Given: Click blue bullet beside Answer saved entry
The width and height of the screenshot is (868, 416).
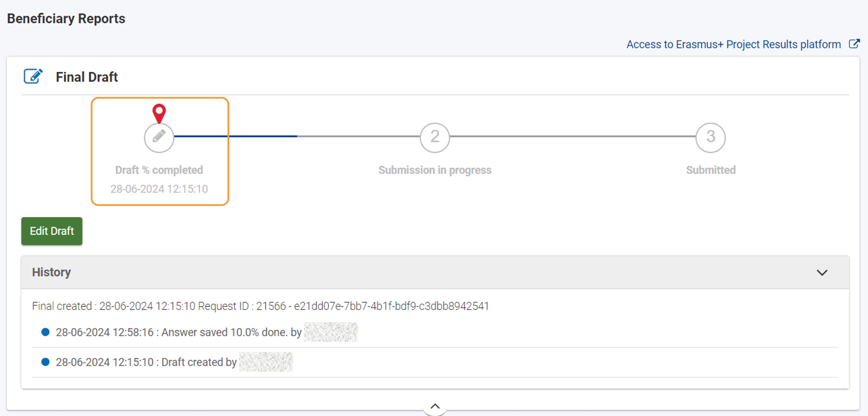Looking at the screenshot, I should pyautogui.click(x=45, y=332).
